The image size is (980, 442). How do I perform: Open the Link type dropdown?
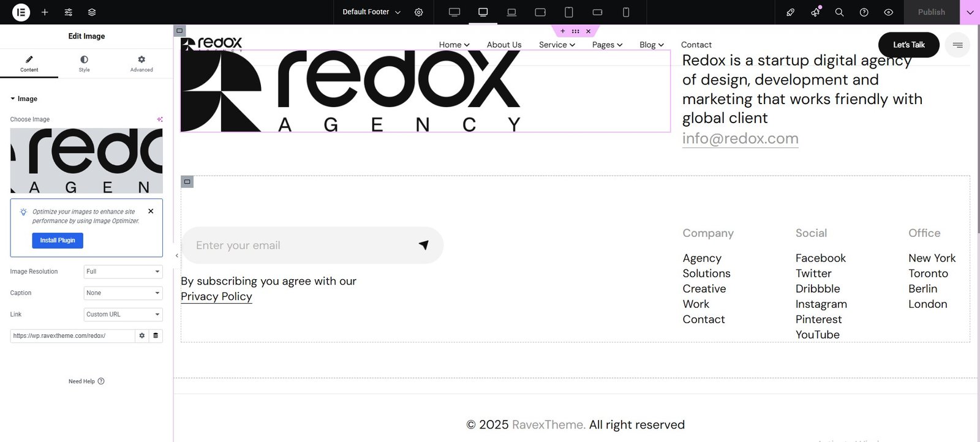[123, 315]
